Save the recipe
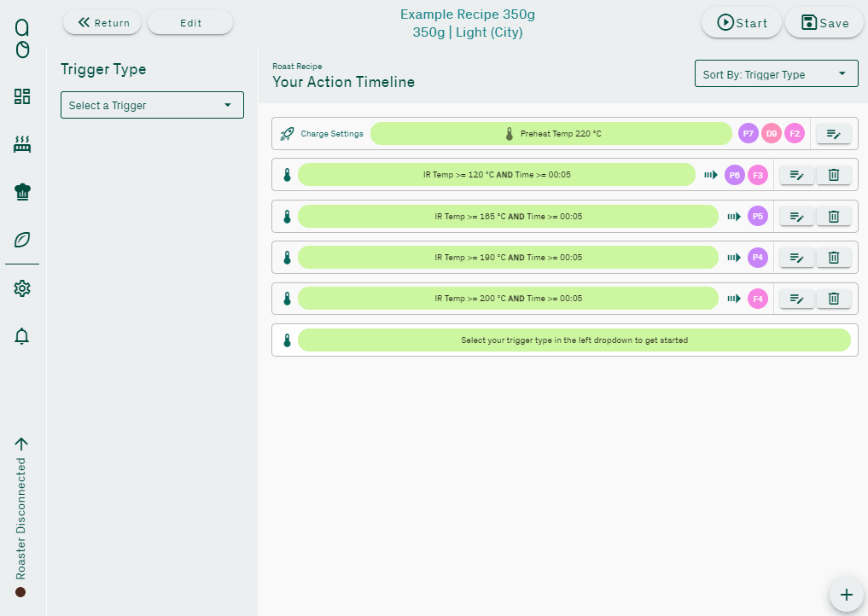Image resolution: width=868 pixels, height=616 pixels. (x=824, y=23)
